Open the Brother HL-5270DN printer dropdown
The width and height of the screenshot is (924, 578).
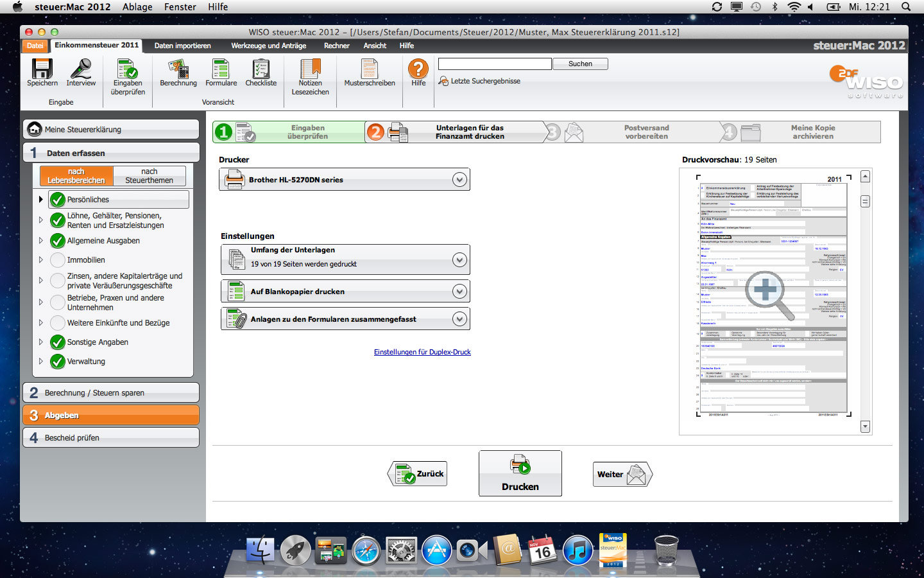click(x=459, y=180)
